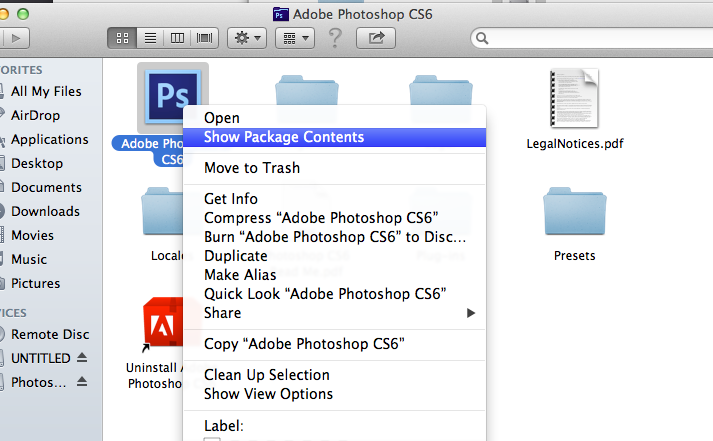The image size is (713, 441).
Task: Open Pictures in sidebar
Action: pyautogui.click(x=35, y=284)
